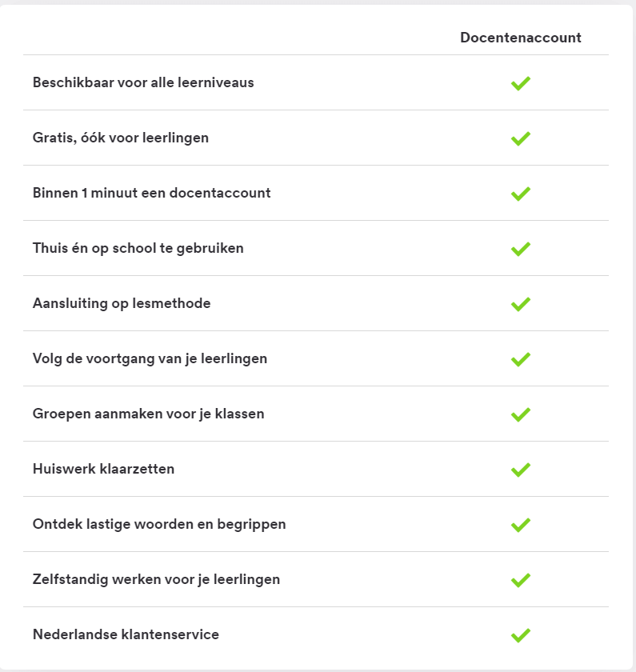
Task: Click checkmark for 'Thuis én op school'
Action: 521,249
